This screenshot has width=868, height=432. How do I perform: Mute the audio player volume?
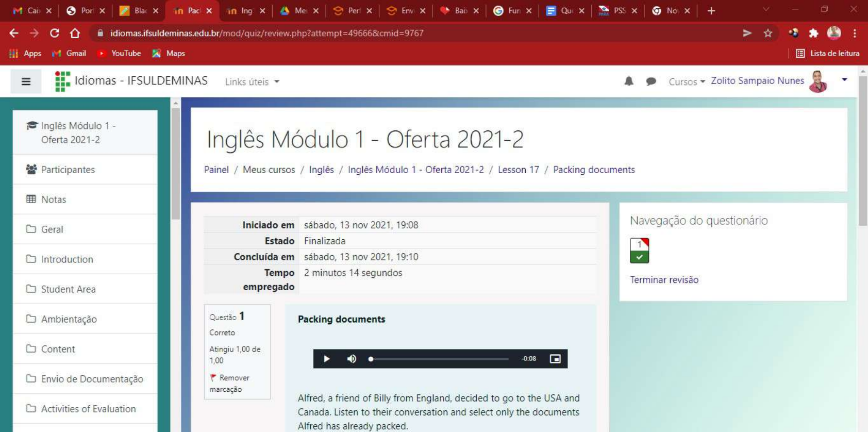tap(352, 359)
